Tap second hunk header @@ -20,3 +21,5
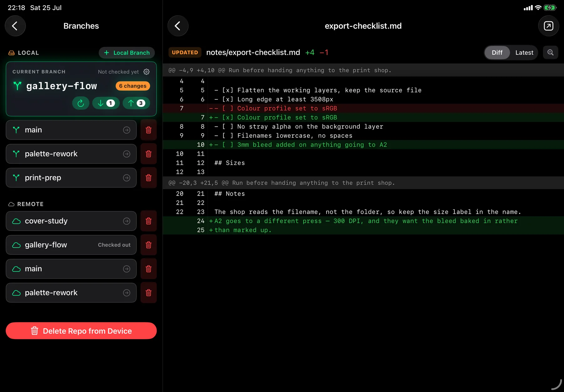Image resolution: width=564 pixels, height=392 pixels. point(363,183)
